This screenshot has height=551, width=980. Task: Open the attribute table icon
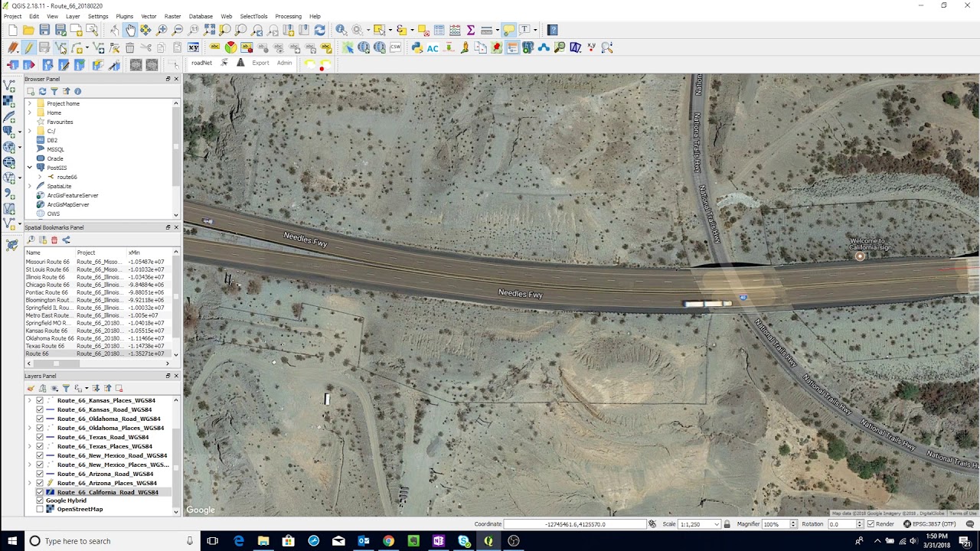tap(439, 30)
